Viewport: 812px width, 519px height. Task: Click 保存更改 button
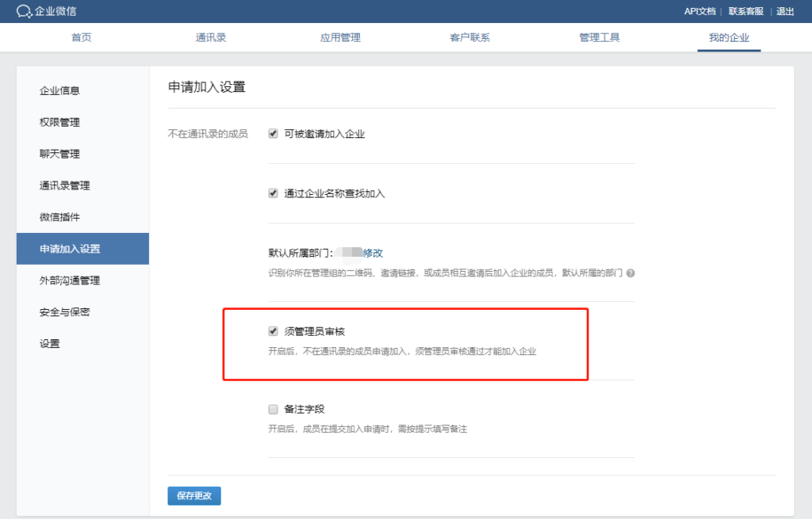tap(194, 496)
